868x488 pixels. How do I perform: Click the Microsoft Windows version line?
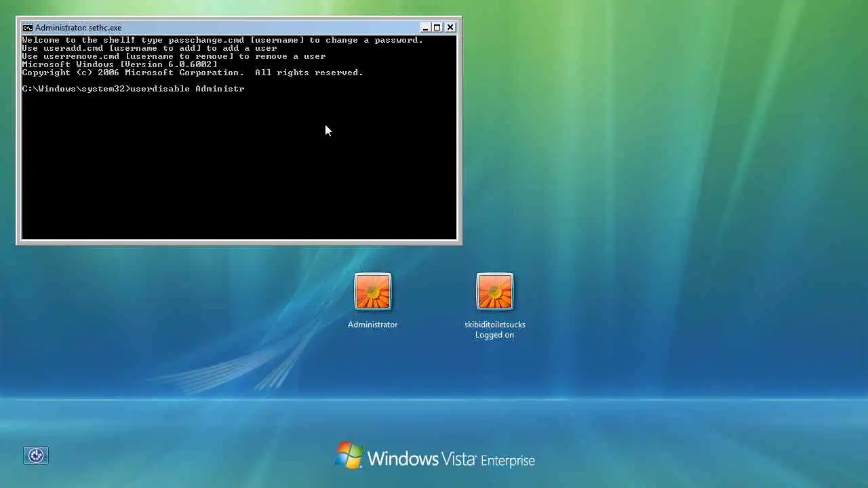coord(119,64)
